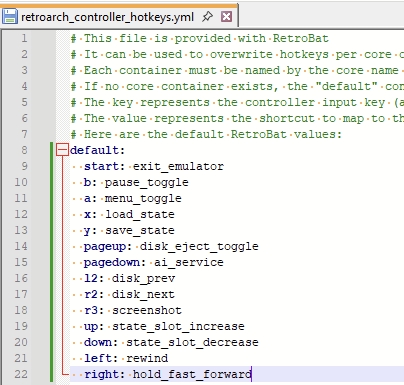Image resolution: width=404 pixels, height=385 pixels.
Task: Close the retroarch_controller_hotkeys.yml tab
Action: (x=226, y=16)
